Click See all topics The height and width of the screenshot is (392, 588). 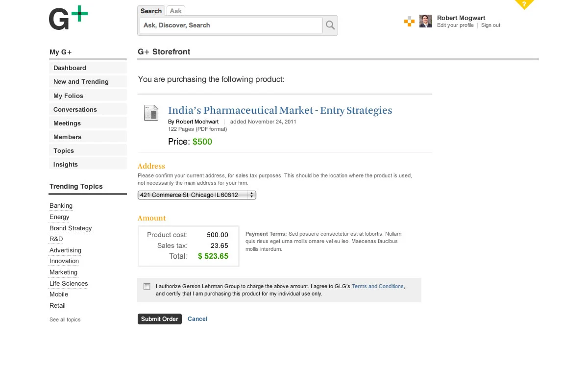tap(65, 319)
